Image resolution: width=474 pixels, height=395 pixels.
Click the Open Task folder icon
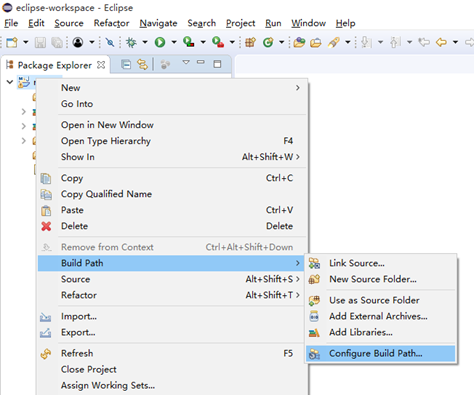tap(316, 42)
